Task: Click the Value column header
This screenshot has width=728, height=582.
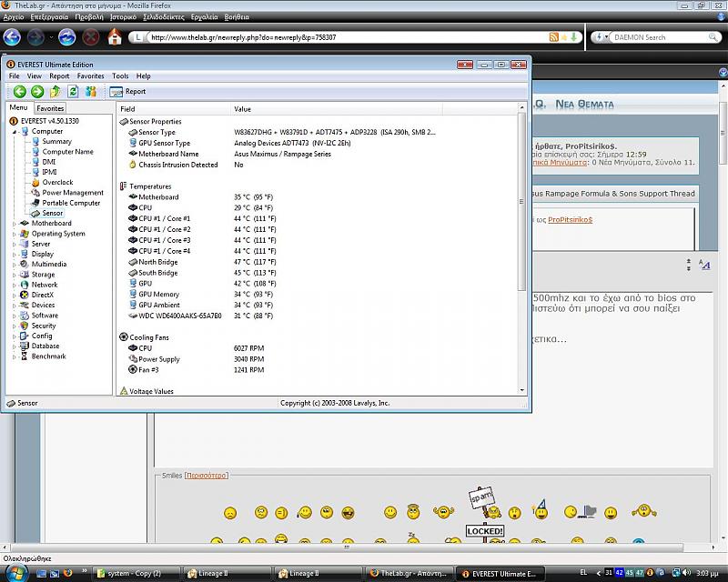Action: [x=336, y=109]
